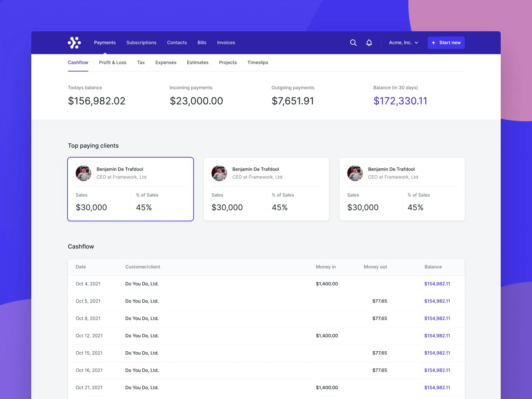Open balance link for Oct 4, 2021 row
This screenshot has height=399, width=532.
[437, 284]
